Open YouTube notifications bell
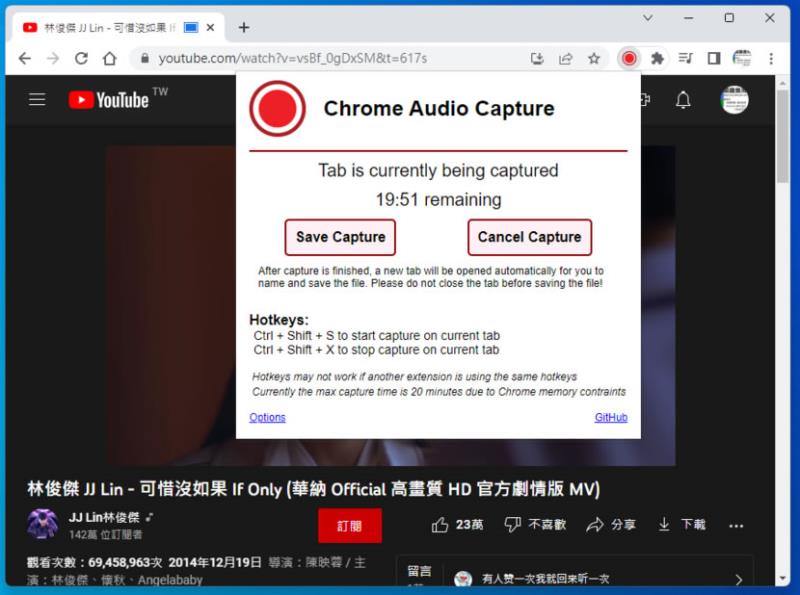This screenshot has width=800, height=595. coord(683,100)
